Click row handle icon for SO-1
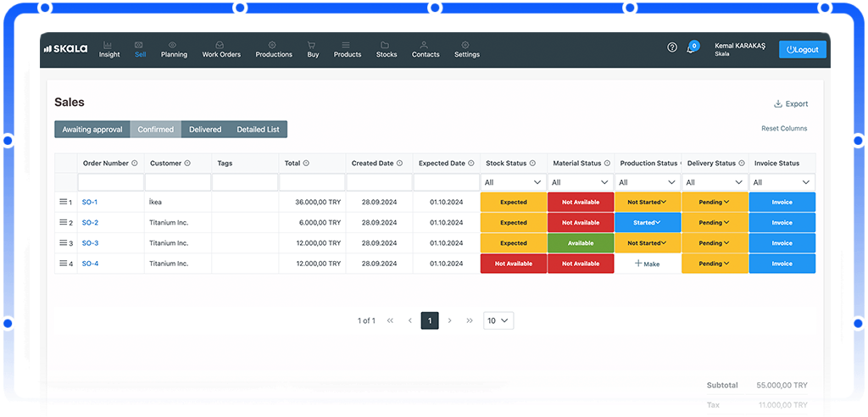Image resolution: width=868 pixels, height=417 pixels. [63, 202]
